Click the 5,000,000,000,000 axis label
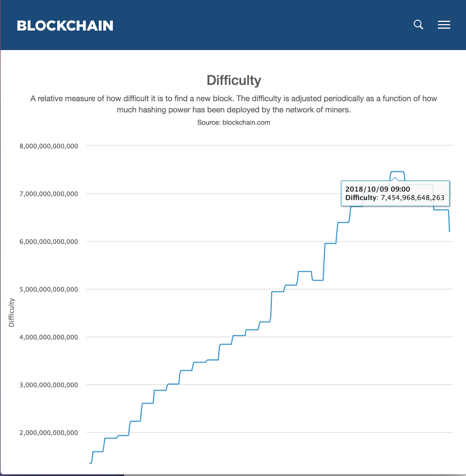The image size is (466, 476). pyautogui.click(x=49, y=289)
